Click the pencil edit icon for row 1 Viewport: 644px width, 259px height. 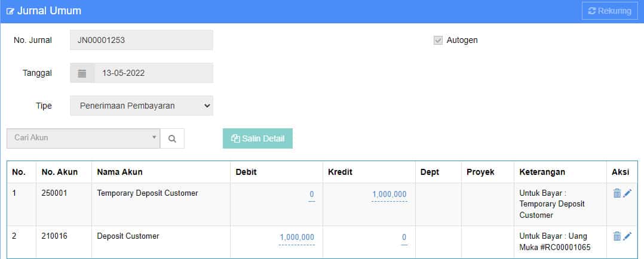627,193
